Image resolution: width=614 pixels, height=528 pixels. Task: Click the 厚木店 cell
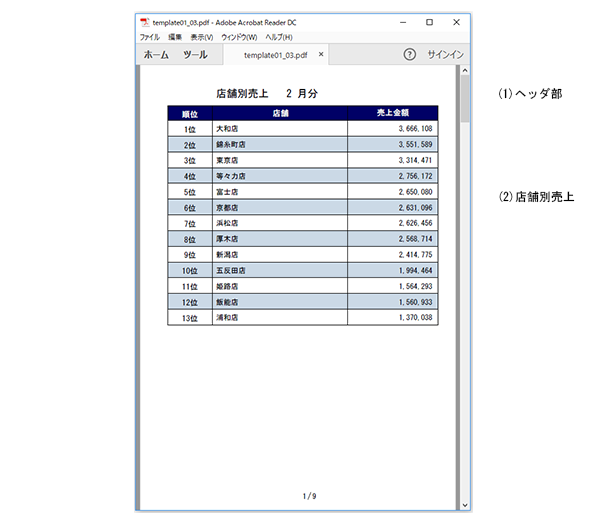tap(280, 239)
